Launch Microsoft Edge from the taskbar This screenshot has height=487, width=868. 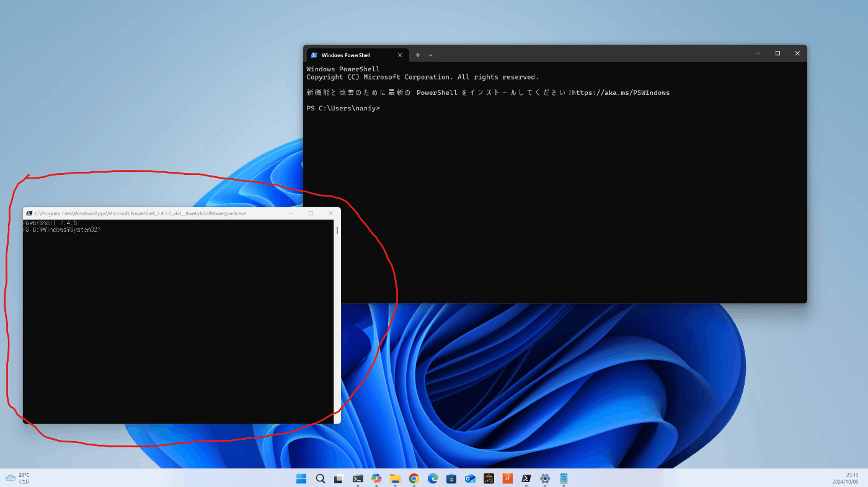tap(433, 478)
